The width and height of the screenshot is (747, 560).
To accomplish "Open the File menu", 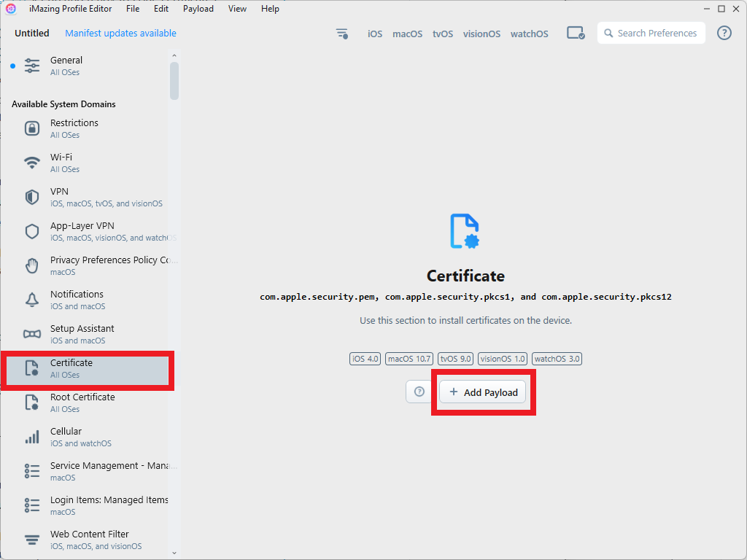I will [x=133, y=9].
